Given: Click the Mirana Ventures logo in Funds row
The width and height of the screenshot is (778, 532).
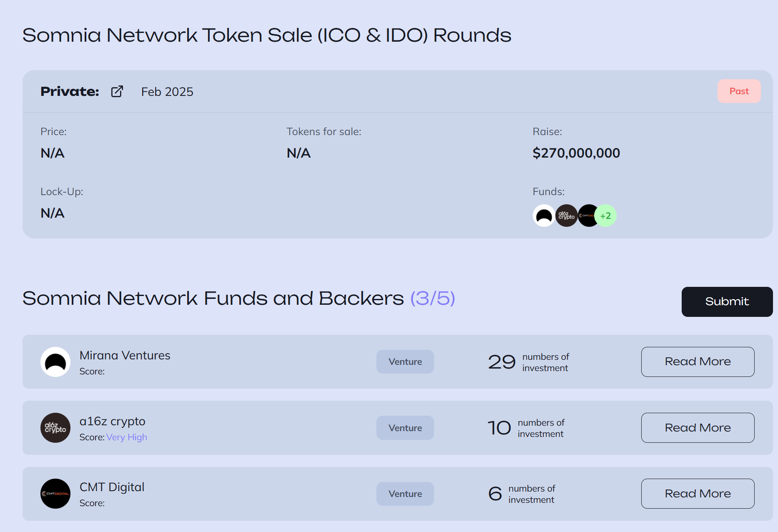Looking at the screenshot, I should [x=543, y=216].
